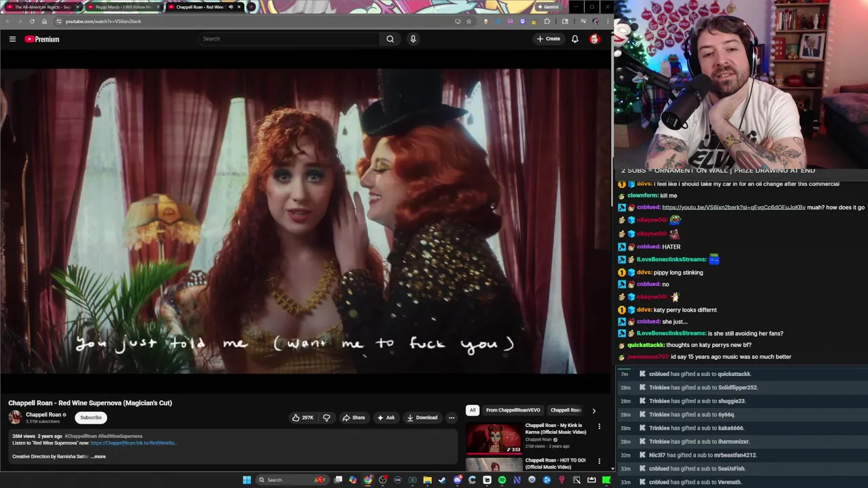
Task: Select the Chappell Roan filter chip
Action: pos(566,410)
